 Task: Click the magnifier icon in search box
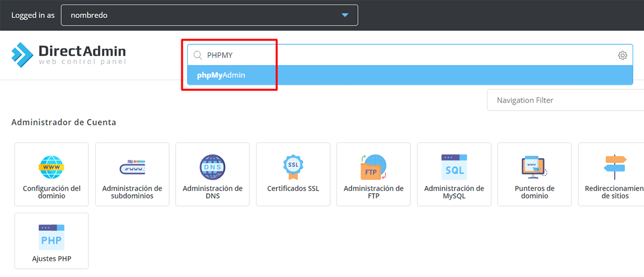pos(198,56)
